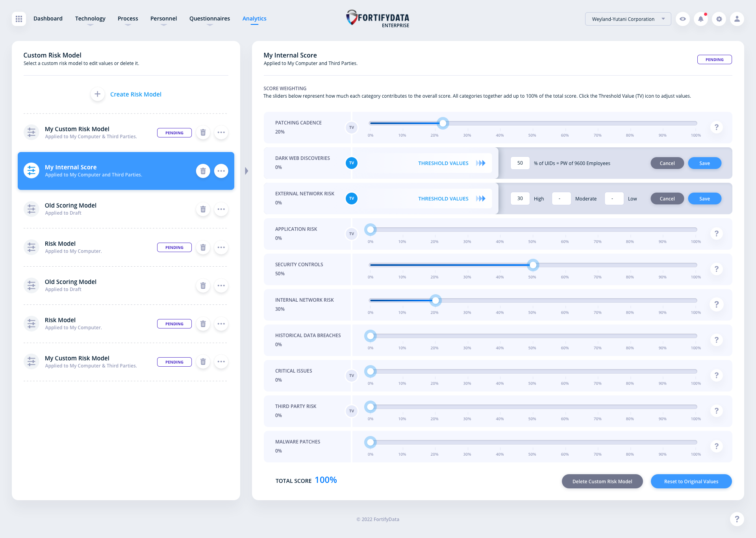
Task: Click the TV icon for Third Party Risk
Action: coord(351,411)
